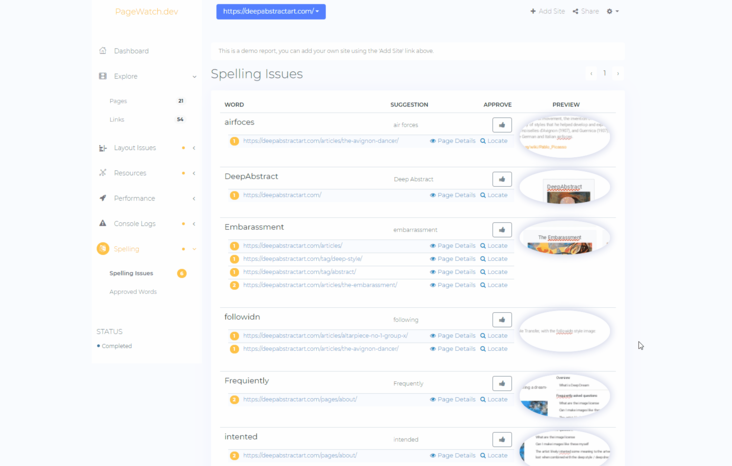732x466 pixels.
Task: Approve intented via thumbs-up button
Action: [x=502, y=439]
